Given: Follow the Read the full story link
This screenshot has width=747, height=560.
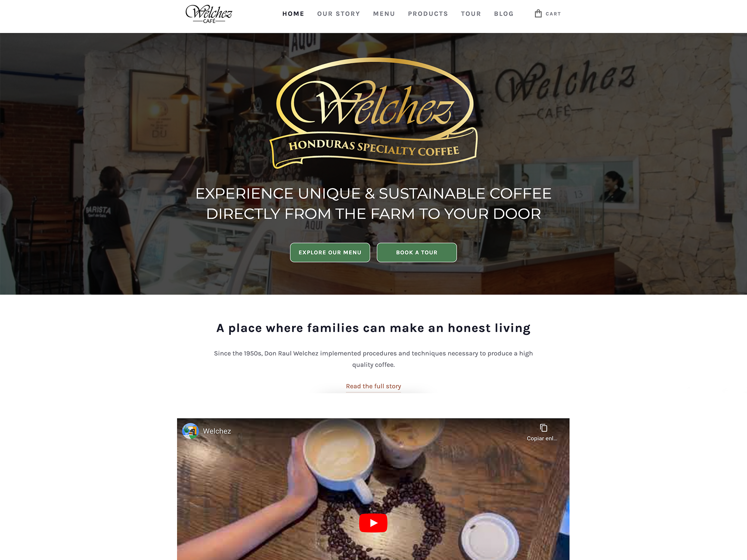Looking at the screenshot, I should [x=373, y=386].
